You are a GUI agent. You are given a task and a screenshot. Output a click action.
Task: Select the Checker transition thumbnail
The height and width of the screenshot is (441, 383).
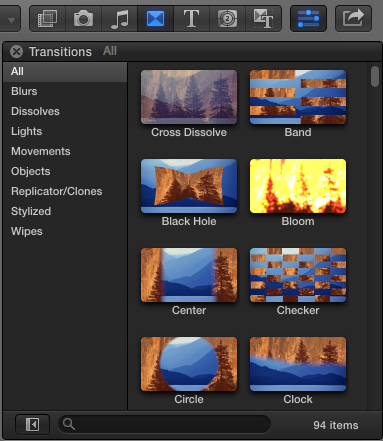298,275
